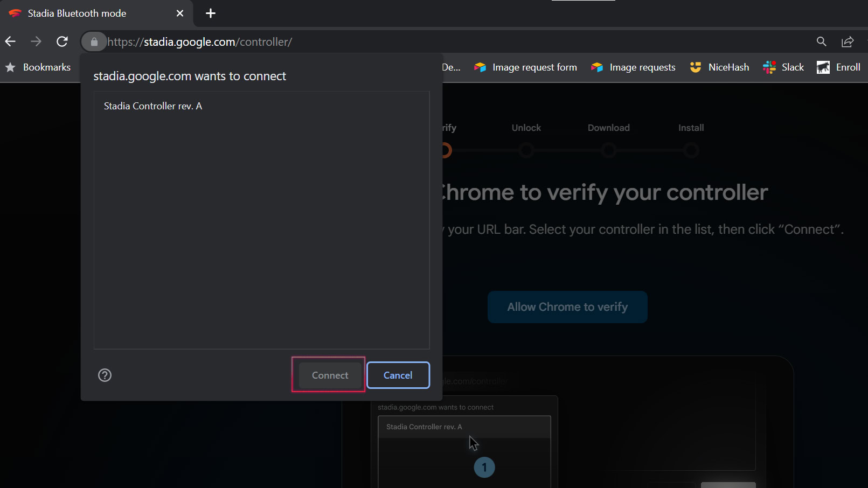868x488 pixels.
Task: Click the browser back arrow
Action: (x=10, y=41)
